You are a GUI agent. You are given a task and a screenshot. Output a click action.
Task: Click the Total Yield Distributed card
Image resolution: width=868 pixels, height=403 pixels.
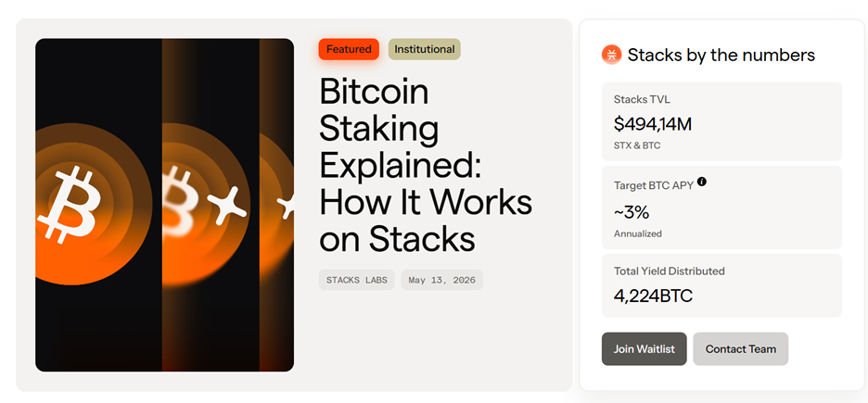[x=721, y=285]
